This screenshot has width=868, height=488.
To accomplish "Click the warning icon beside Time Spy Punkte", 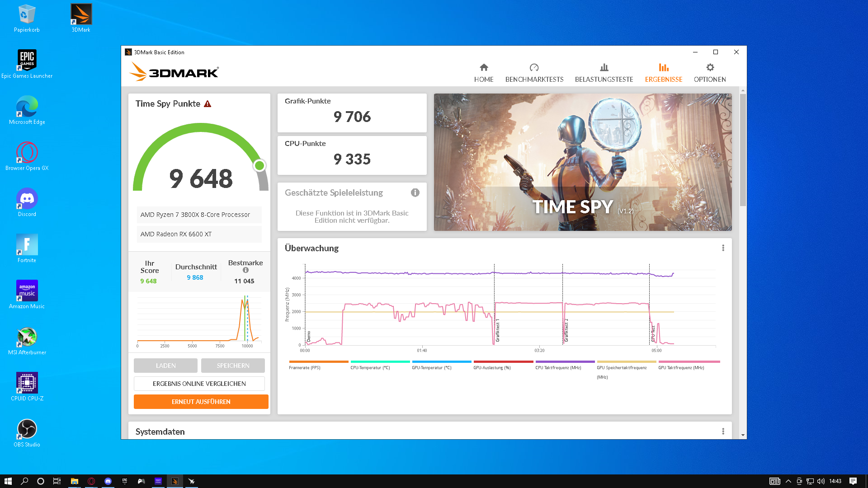I will coord(208,104).
